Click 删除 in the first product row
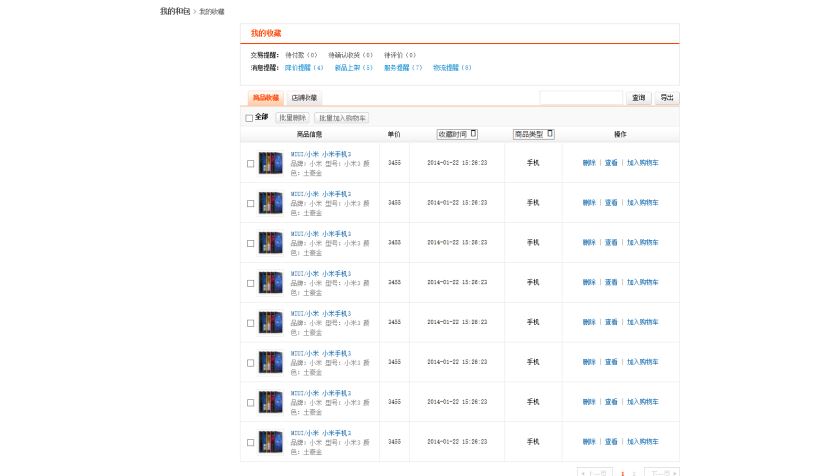Image resolution: width=840 pixels, height=476 pixels. click(589, 163)
